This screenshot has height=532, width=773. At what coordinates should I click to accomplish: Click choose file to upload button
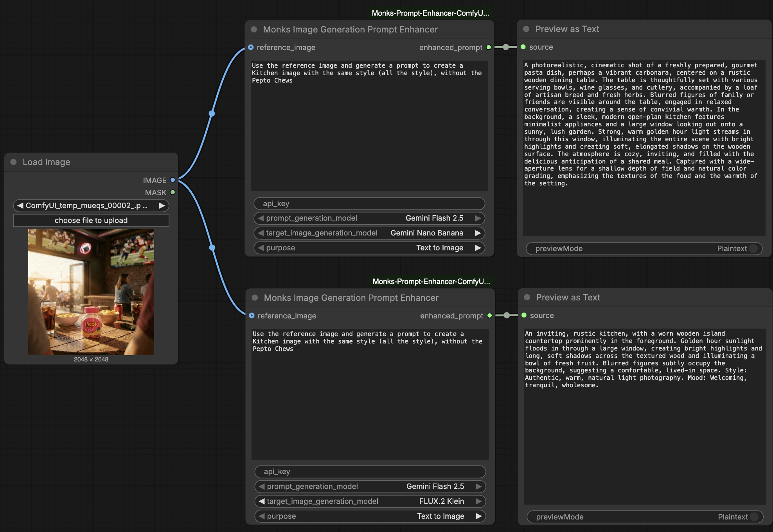pos(91,220)
